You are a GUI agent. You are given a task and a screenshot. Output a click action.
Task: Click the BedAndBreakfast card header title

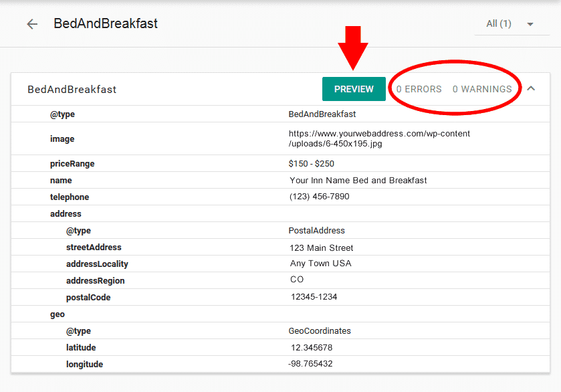tap(72, 90)
